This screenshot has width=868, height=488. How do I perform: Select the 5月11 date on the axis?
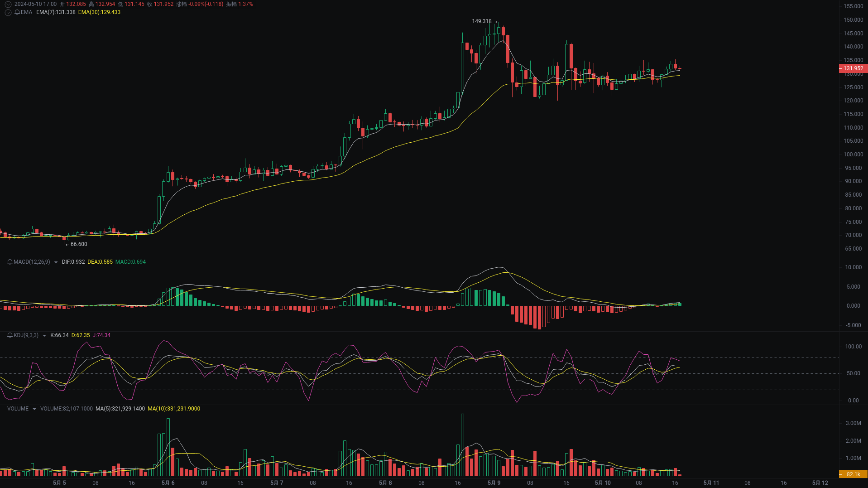710,483
